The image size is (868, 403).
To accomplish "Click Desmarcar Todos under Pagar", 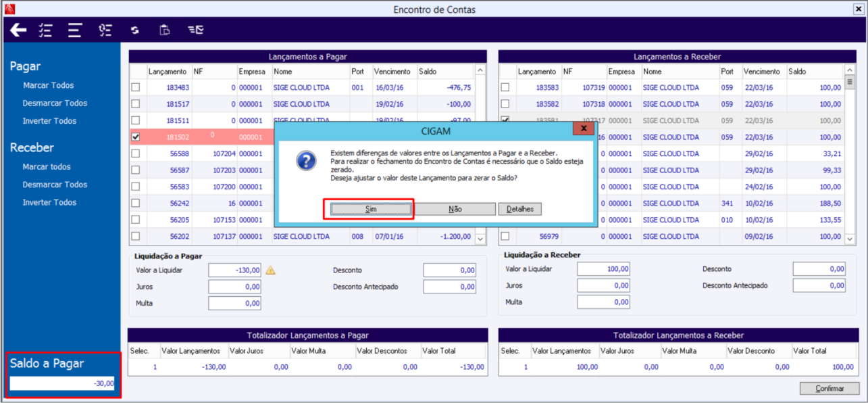I will click(55, 103).
